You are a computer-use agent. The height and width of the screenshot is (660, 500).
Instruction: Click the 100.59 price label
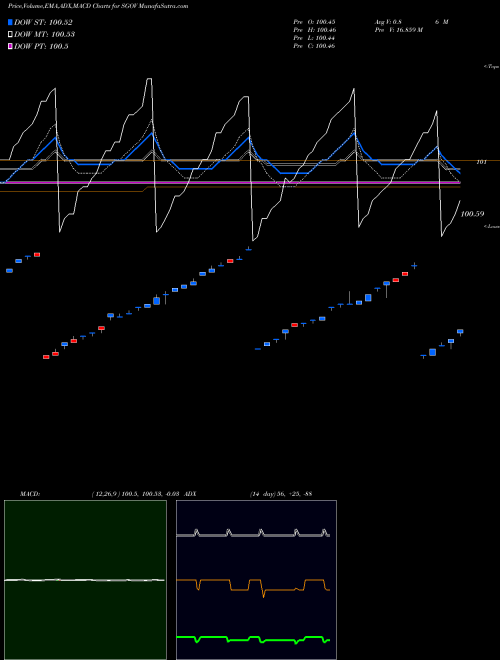472,214
